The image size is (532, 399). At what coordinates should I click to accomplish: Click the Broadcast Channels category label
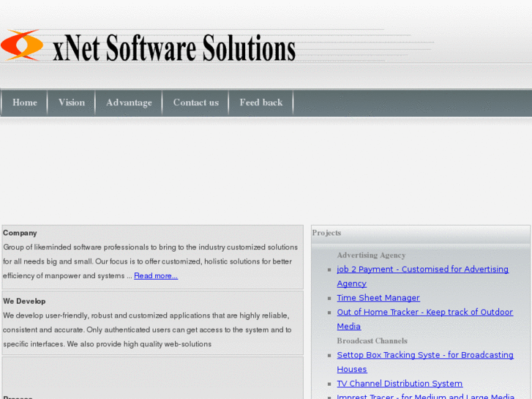[x=372, y=341]
